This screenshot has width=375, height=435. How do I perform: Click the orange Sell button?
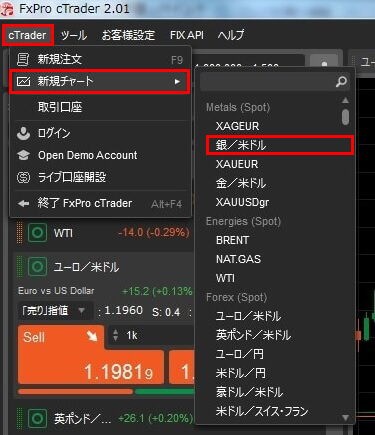(91, 355)
